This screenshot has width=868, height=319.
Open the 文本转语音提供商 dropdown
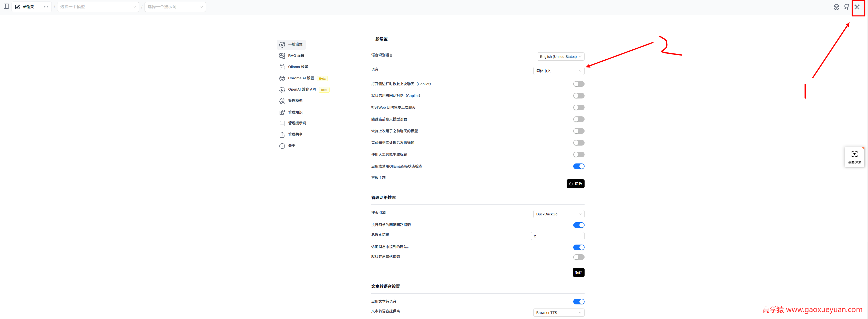click(558, 313)
